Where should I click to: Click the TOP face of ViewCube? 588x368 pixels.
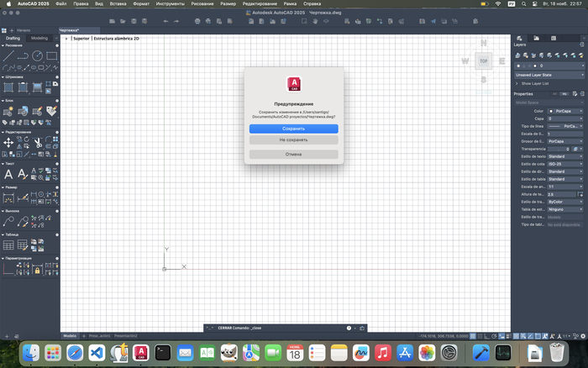click(x=483, y=60)
